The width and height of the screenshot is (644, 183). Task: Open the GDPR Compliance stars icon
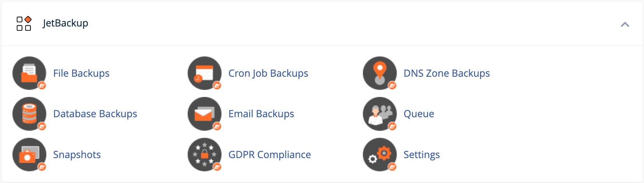tap(204, 155)
